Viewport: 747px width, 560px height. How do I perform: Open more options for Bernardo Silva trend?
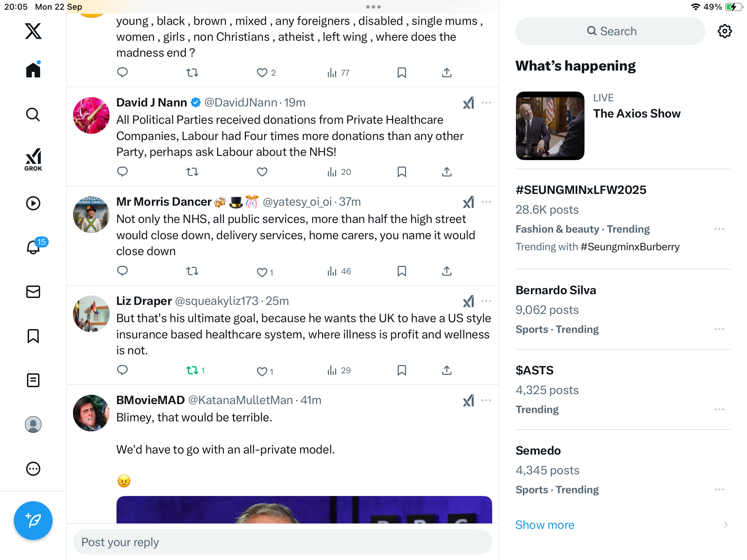pyautogui.click(x=719, y=329)
